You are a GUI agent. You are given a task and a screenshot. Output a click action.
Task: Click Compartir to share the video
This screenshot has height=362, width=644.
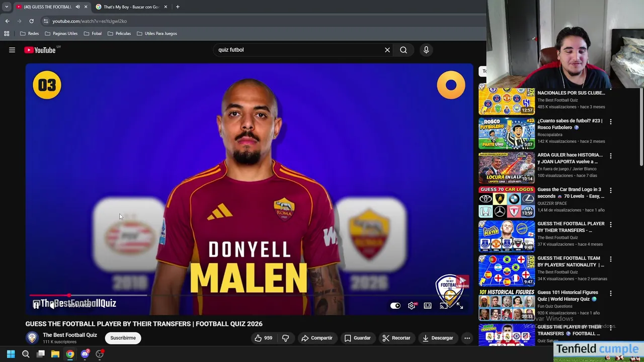coord(317,338)
